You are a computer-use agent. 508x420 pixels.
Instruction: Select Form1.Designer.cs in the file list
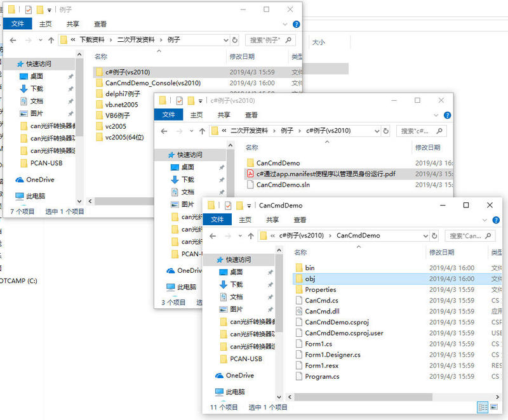pos(332,355)
